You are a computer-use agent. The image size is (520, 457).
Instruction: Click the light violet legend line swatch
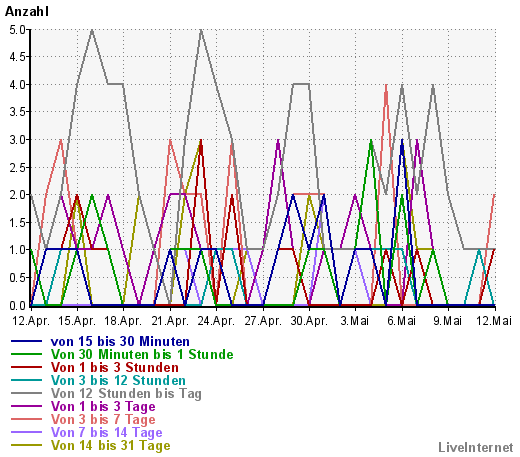point(26,432)
